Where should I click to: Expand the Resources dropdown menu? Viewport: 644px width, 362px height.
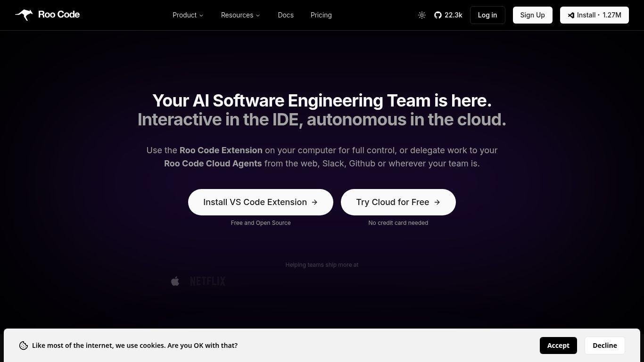tap(240, 15)
